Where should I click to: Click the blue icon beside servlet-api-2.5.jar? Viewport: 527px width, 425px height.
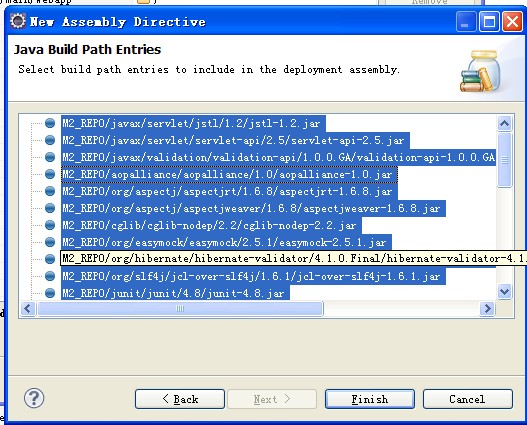50,140
